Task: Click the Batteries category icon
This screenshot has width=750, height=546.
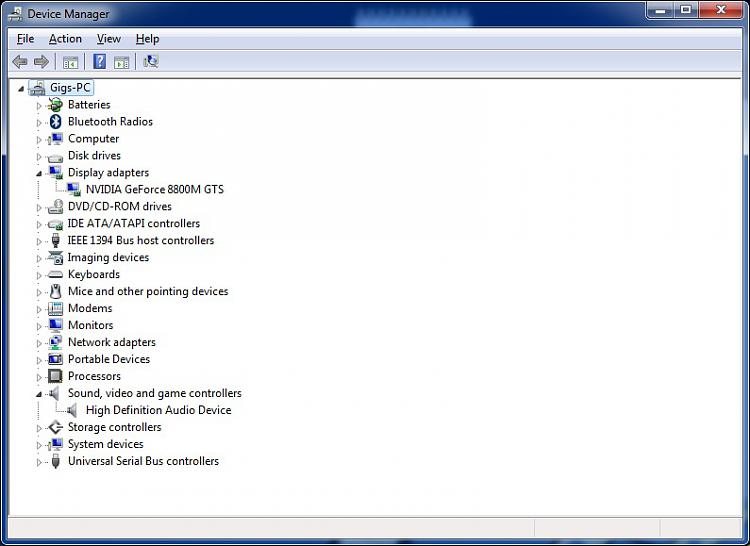Action: (55, 105)
